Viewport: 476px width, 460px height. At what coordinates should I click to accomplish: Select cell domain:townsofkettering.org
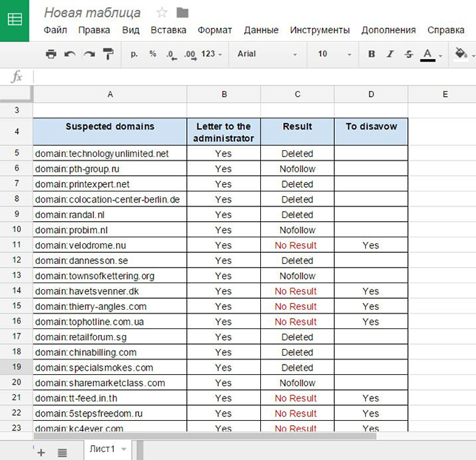point(110,276)
